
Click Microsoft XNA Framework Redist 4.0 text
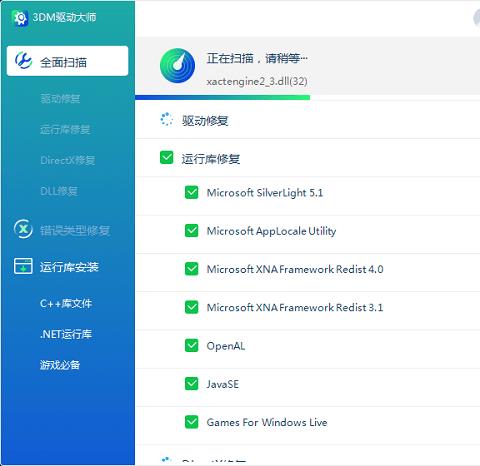(295, 269)
